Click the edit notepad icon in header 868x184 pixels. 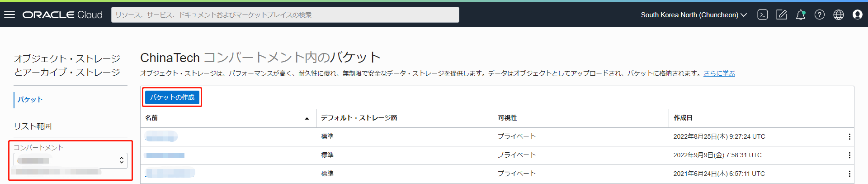[x=782, y=15]
